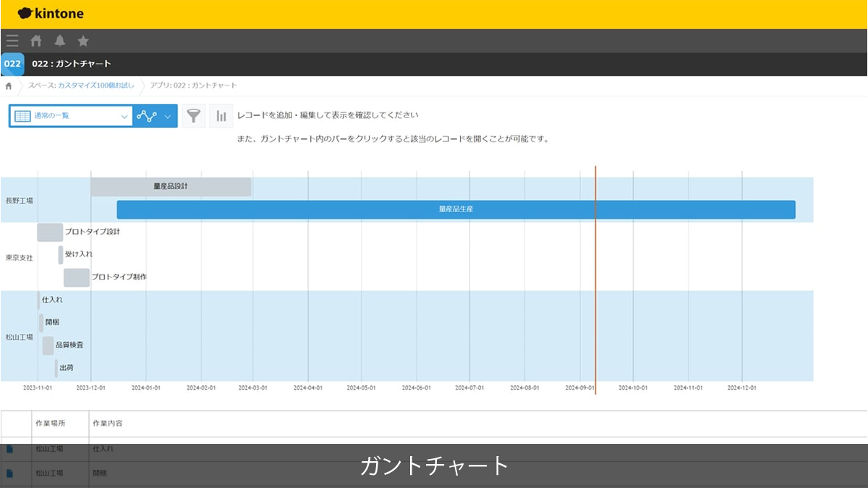Click the 2024-01-01 axis date
Screen dimensions: 868x488
click(x=146, y=388)
